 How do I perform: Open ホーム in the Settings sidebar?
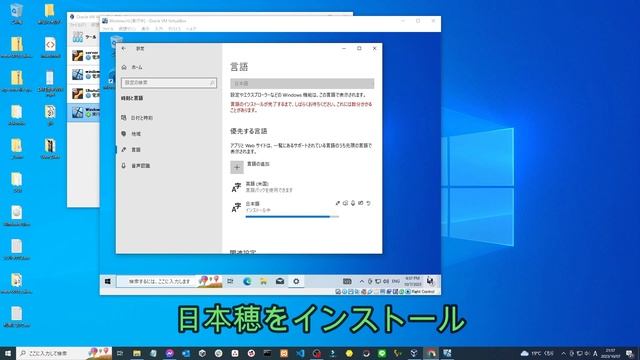pos(132,67)
